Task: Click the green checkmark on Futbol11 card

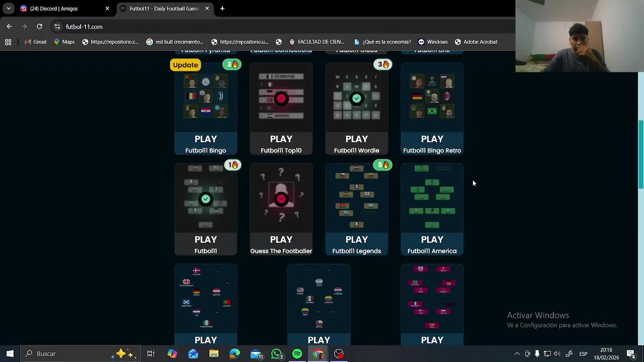Action: 206,199
